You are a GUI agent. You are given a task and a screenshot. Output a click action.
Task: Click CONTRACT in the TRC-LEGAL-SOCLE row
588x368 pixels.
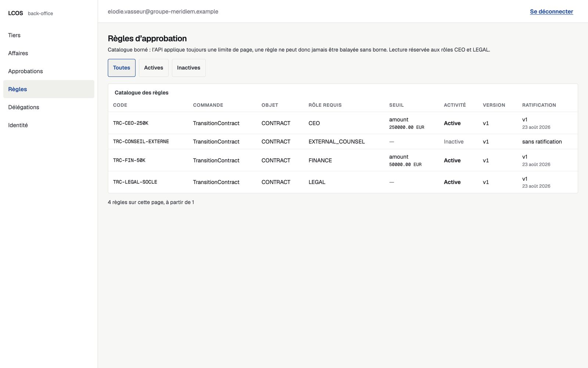[x=276, y=182]
